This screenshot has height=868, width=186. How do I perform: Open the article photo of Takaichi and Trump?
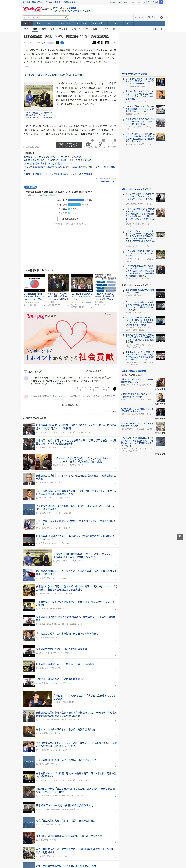click(39, 96)
